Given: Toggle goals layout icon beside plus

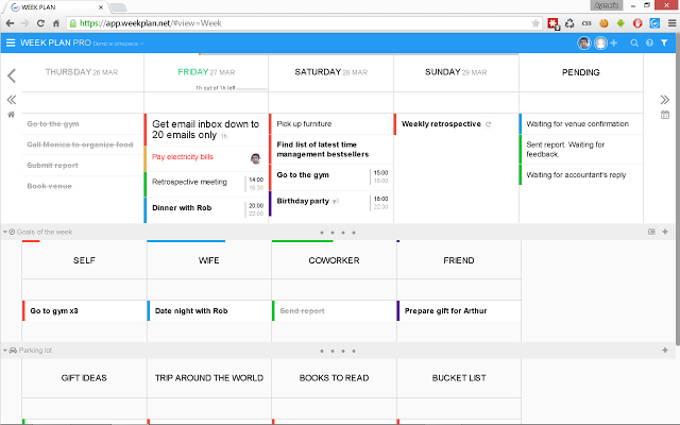Looking at the screenshot, I should [651, 232].
